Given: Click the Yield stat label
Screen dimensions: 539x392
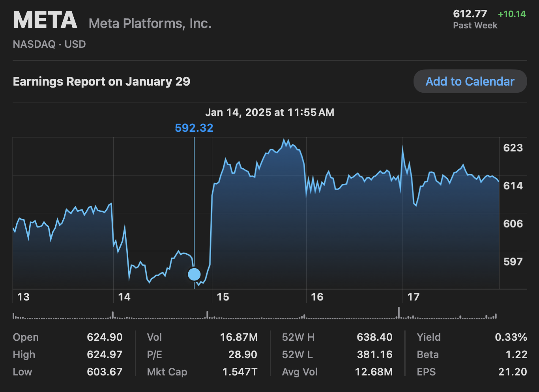Looking at the screenshot, I should click(429, 337).
